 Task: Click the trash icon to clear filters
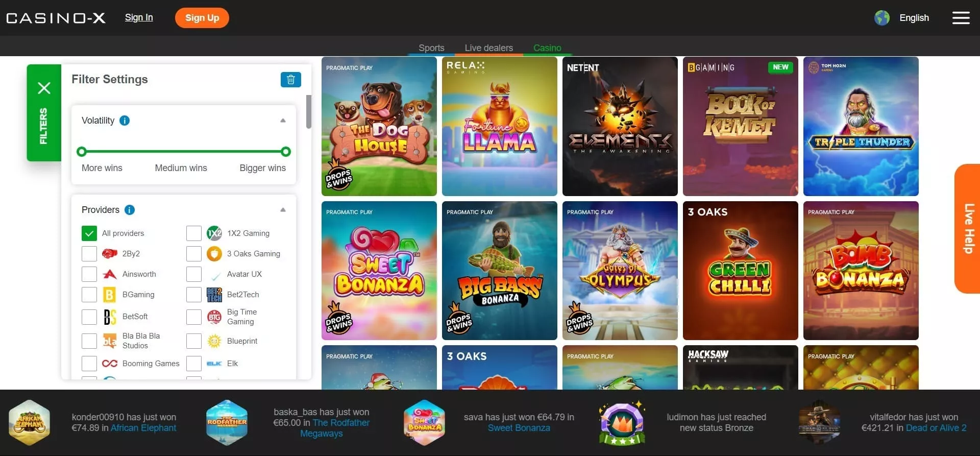[x=290, y=80]
